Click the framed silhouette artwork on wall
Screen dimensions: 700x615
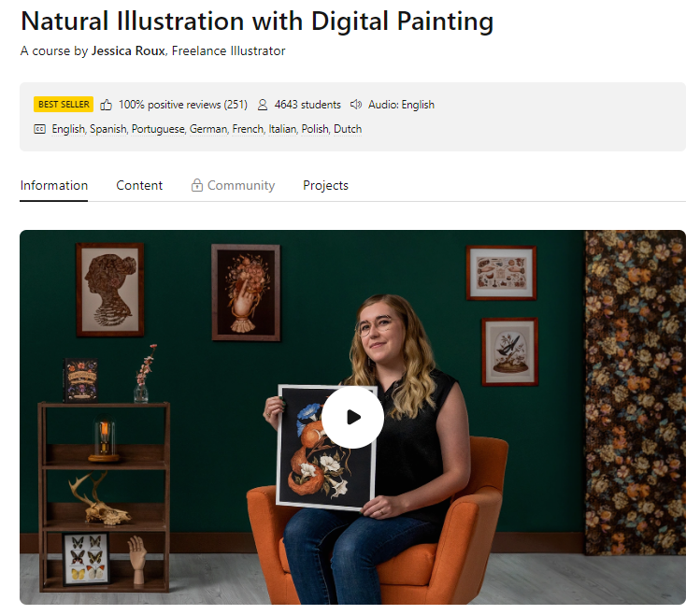pyautogui.click(x=109, y=288)
